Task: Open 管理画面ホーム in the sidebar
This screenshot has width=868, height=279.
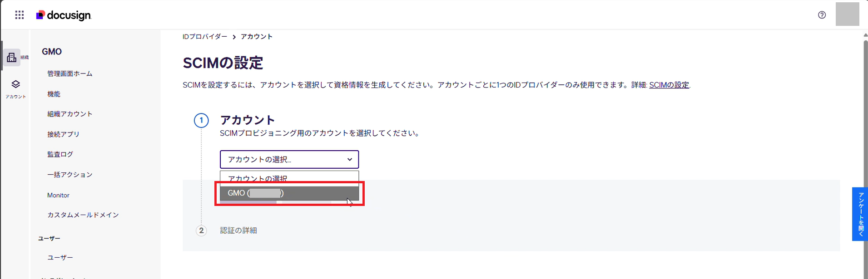Action: point(70,73)
